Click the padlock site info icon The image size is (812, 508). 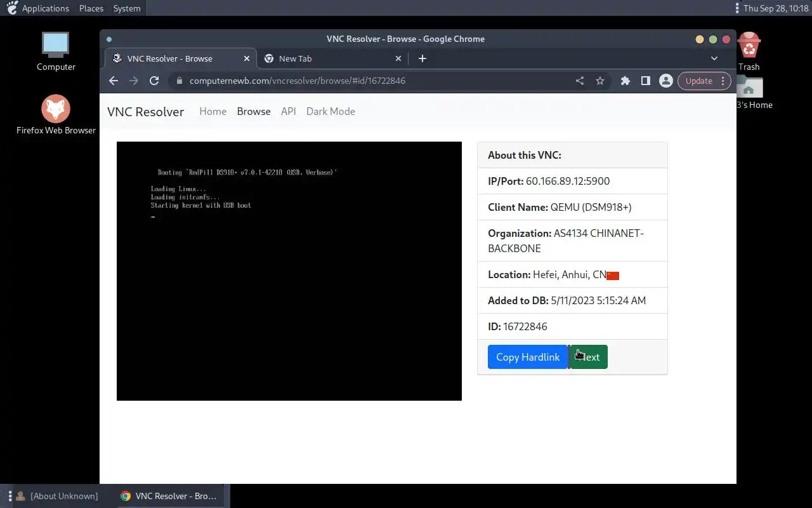tap(180, 81)
